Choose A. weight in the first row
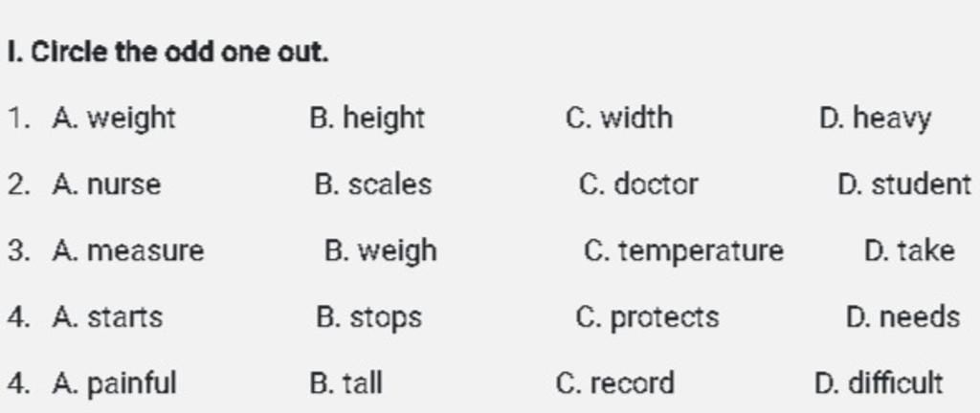 tap(114, 119)
